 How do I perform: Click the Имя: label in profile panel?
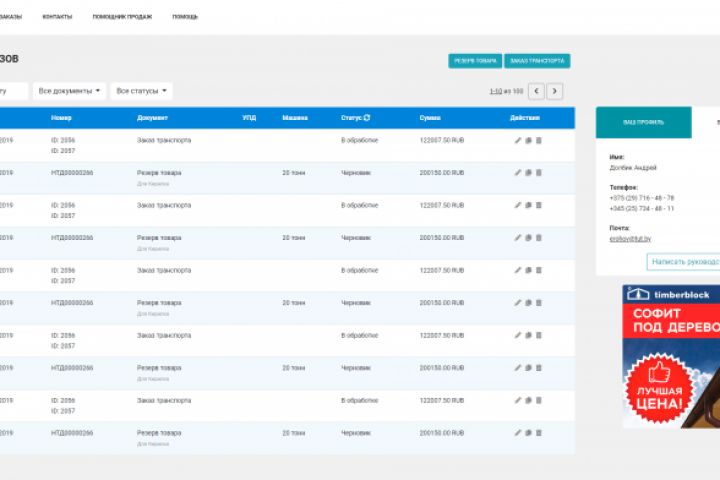[x=617, y=157]
